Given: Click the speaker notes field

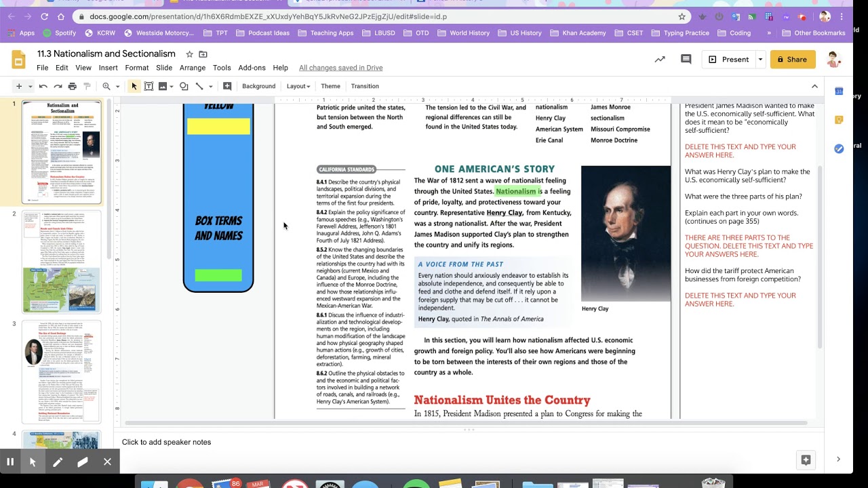Looking at the screenshot, I should (468, 442).
